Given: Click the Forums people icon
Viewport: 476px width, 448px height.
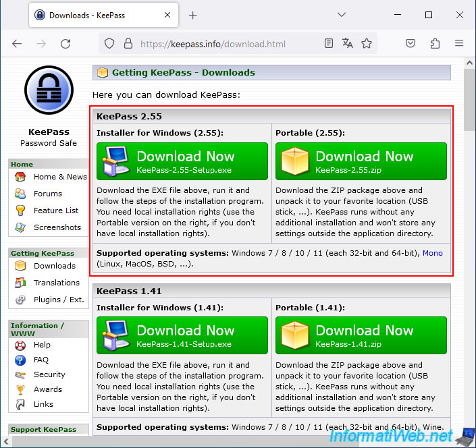Looking at the screenshot, I should [20, 194].
